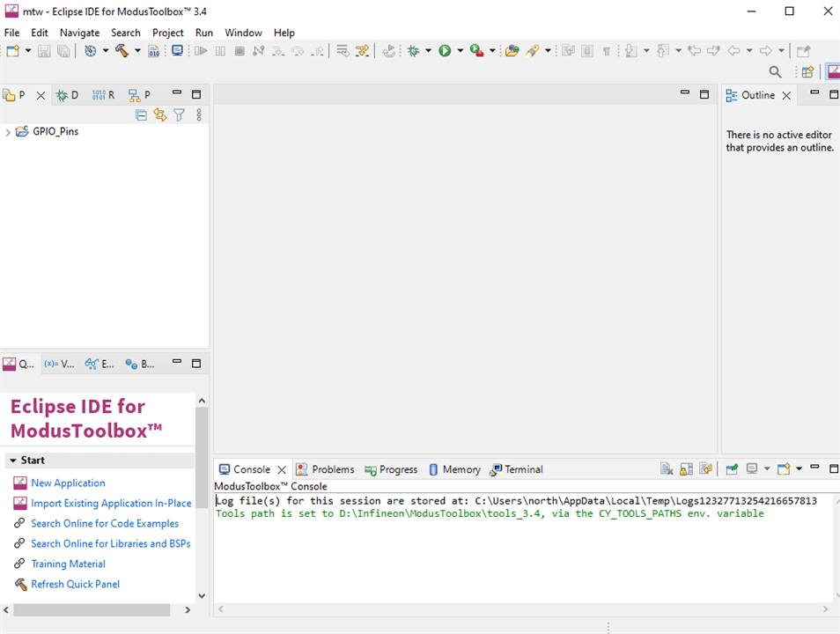Toggle Link with Editor in Project Explorer

coord(159,114)
